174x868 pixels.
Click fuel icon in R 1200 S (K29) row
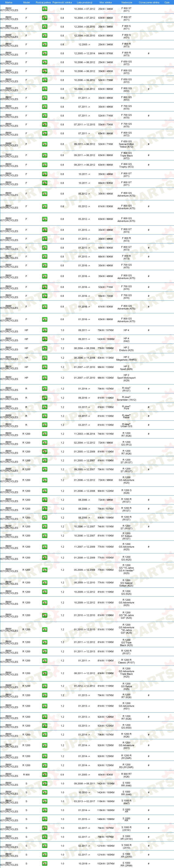click(45, 491)
